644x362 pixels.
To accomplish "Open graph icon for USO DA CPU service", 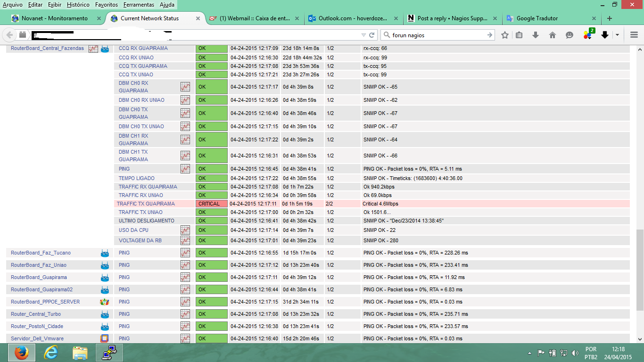I will click(x=185, y=230).
